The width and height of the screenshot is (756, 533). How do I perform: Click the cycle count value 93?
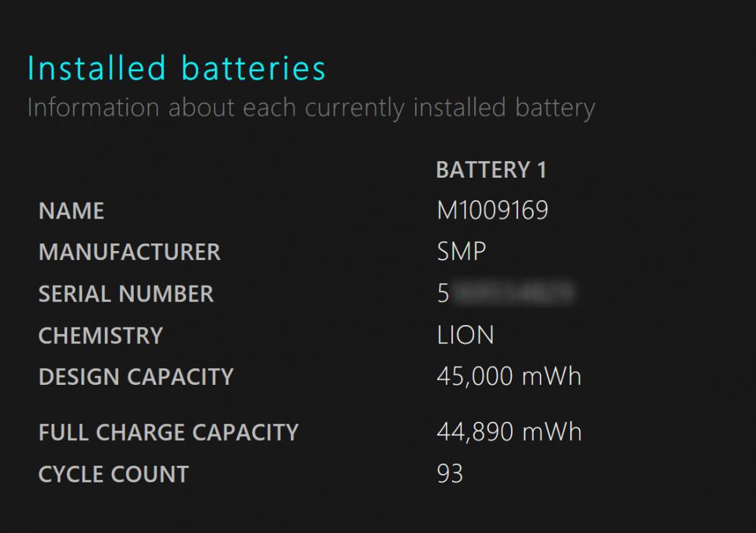click(450, 474)
